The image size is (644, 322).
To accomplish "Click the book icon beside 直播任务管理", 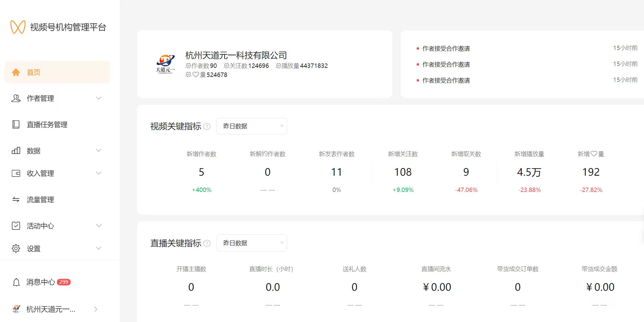I will click(x=16, y=124).
